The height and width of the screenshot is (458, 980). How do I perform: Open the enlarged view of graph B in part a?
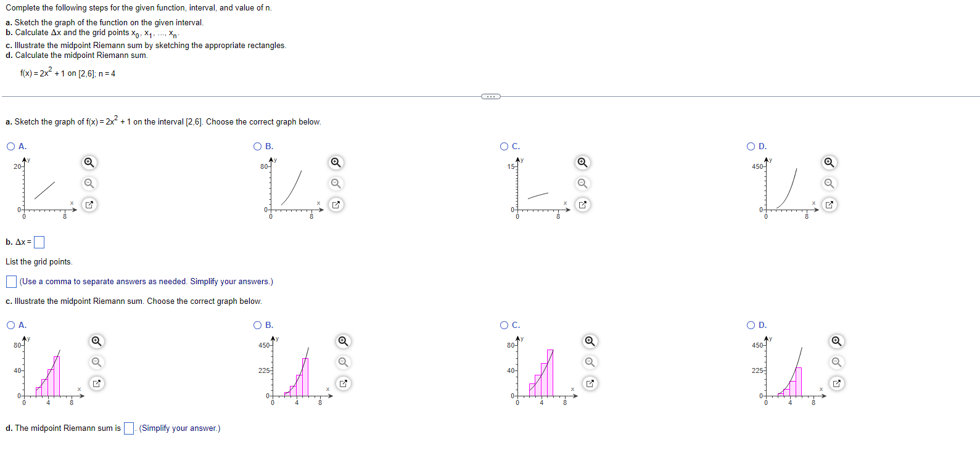tap(336, 204)
